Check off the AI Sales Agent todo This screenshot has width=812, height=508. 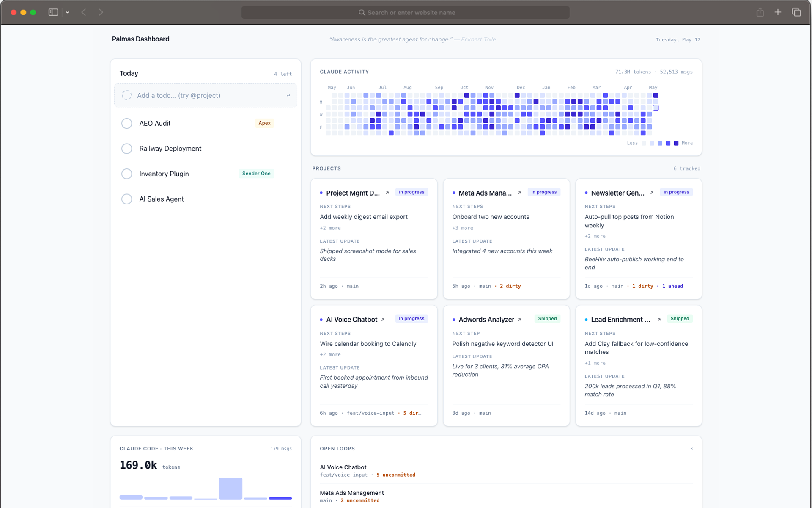[x=126, y=199]
